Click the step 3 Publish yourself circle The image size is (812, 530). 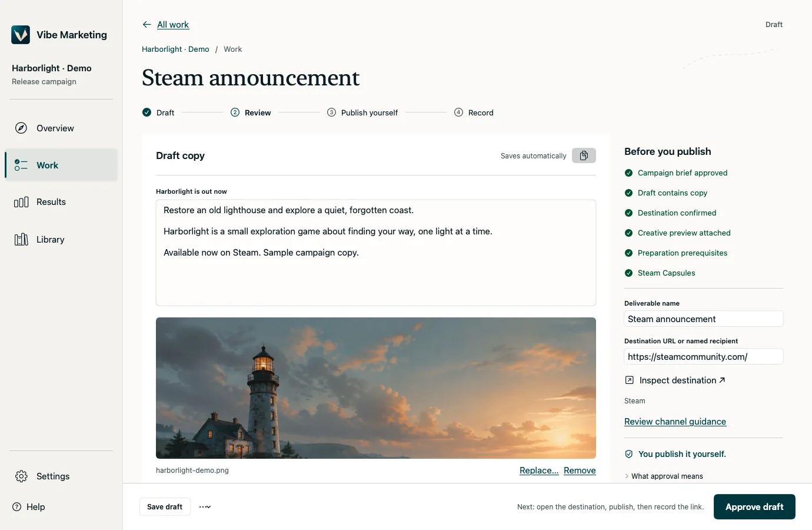click(x=331, y=112)
